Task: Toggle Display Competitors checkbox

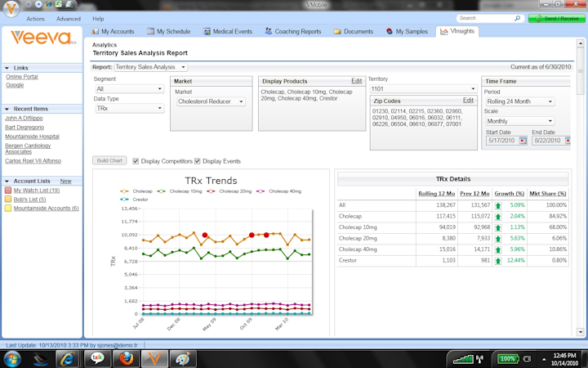Action: point(136,161)
